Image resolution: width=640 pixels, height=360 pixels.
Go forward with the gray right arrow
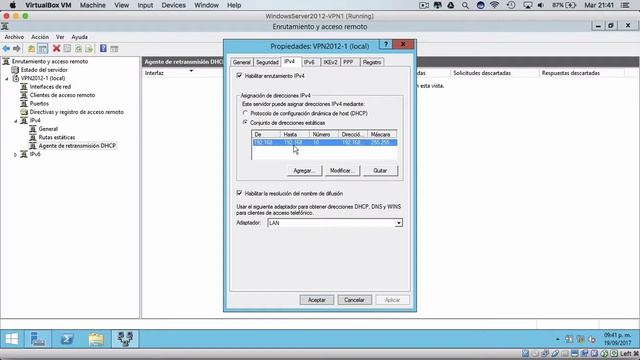17,49
